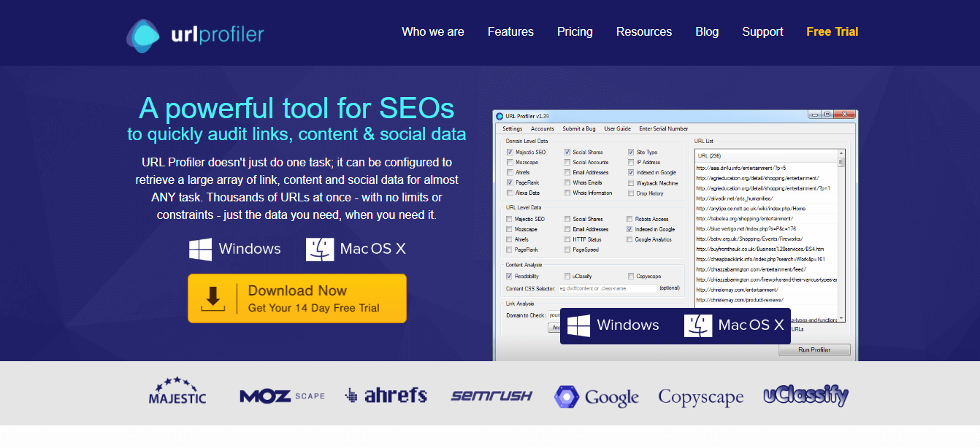
Task: Click the Copyscape logo
Action: coord(701,397)
